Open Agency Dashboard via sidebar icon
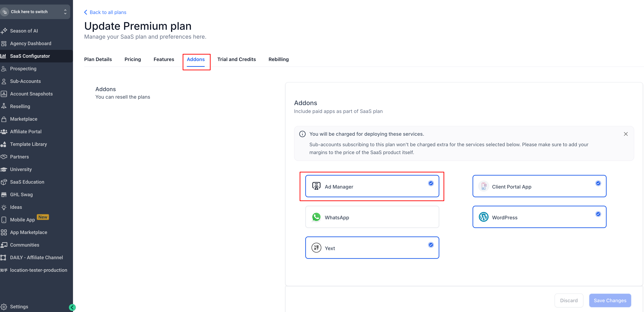 coord(4,44)
